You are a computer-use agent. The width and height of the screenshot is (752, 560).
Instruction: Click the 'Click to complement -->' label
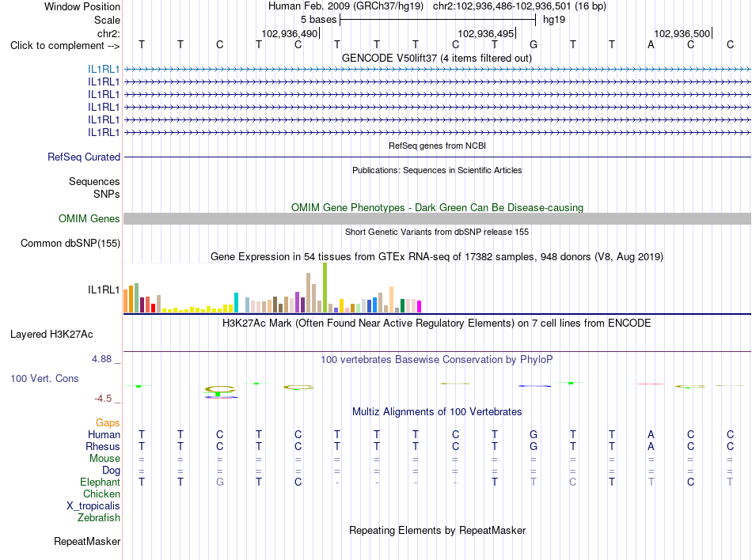tap(65, 46)
